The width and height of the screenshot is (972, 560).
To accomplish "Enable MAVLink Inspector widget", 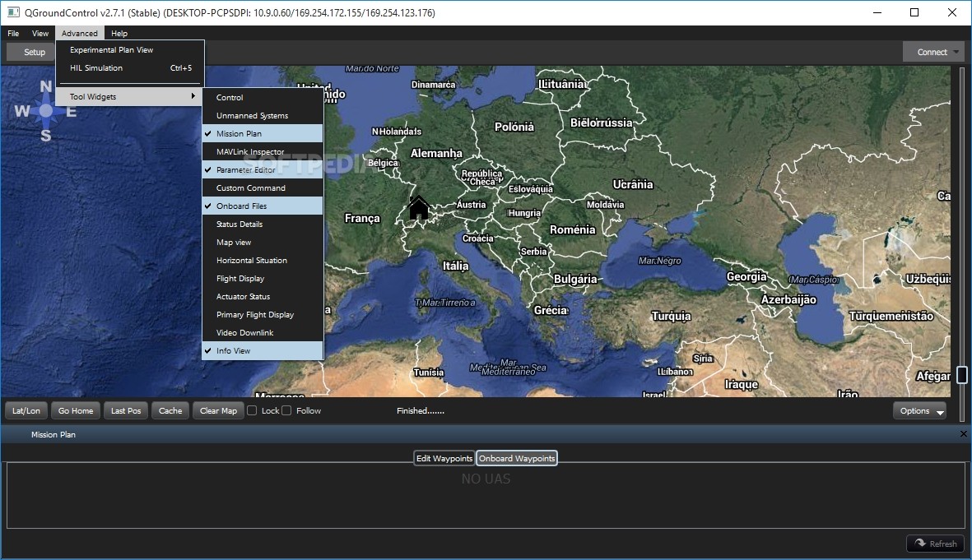I will click(263, 152).
